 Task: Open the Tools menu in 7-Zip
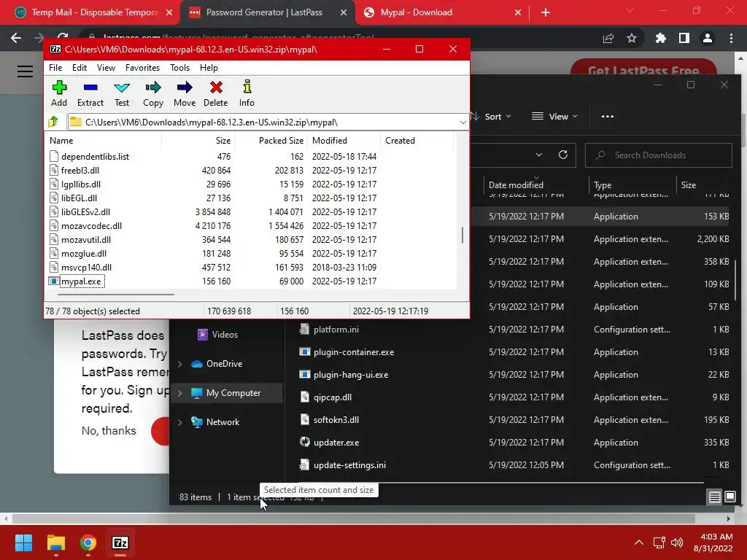(x=179, y=68)
